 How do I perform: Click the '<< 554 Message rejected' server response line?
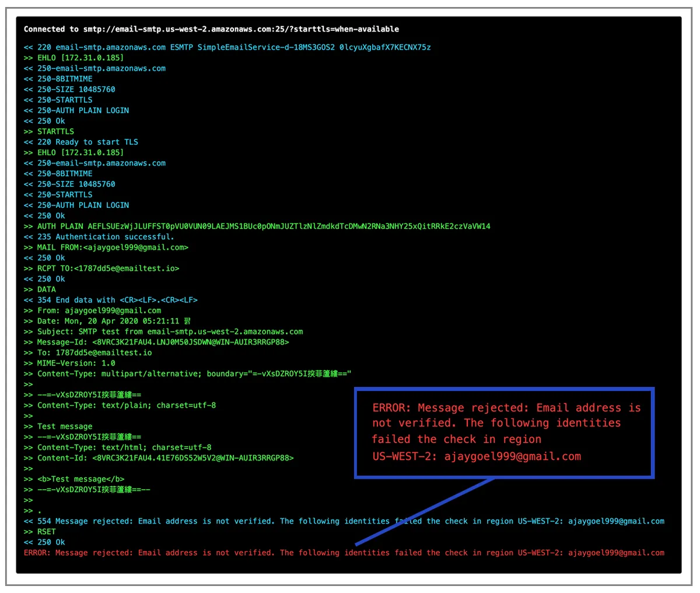[344, 521]
